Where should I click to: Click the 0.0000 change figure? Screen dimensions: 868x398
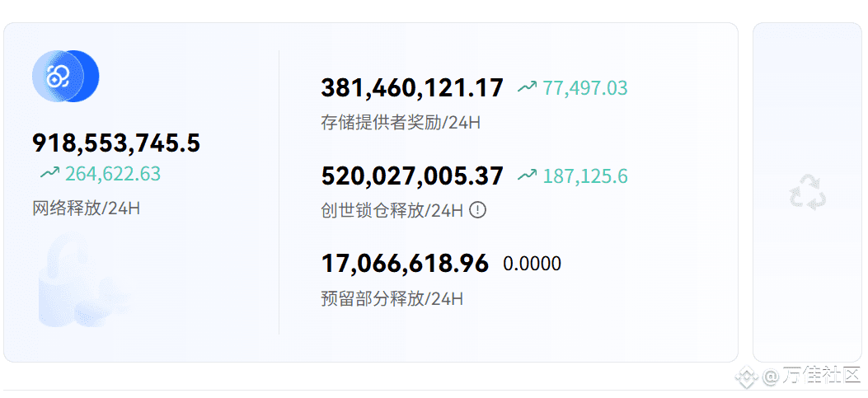[x=532, y=264]
